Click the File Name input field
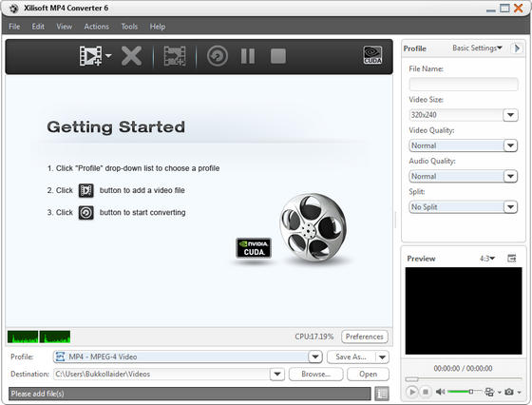Screen dimensions: 532x405 [464, 85]
